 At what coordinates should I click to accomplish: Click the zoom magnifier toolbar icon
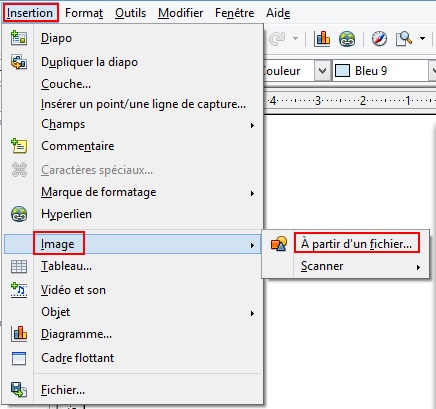click(404, 39)
